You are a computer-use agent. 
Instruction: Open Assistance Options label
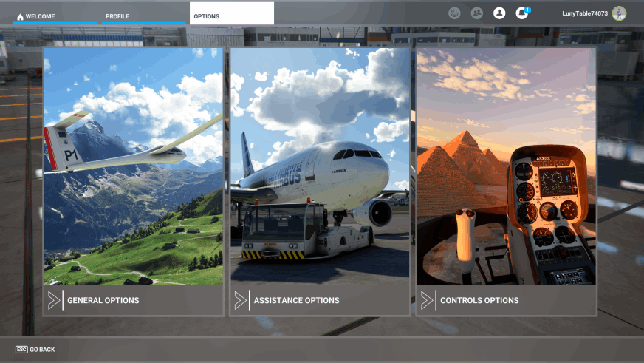(296, 301)
